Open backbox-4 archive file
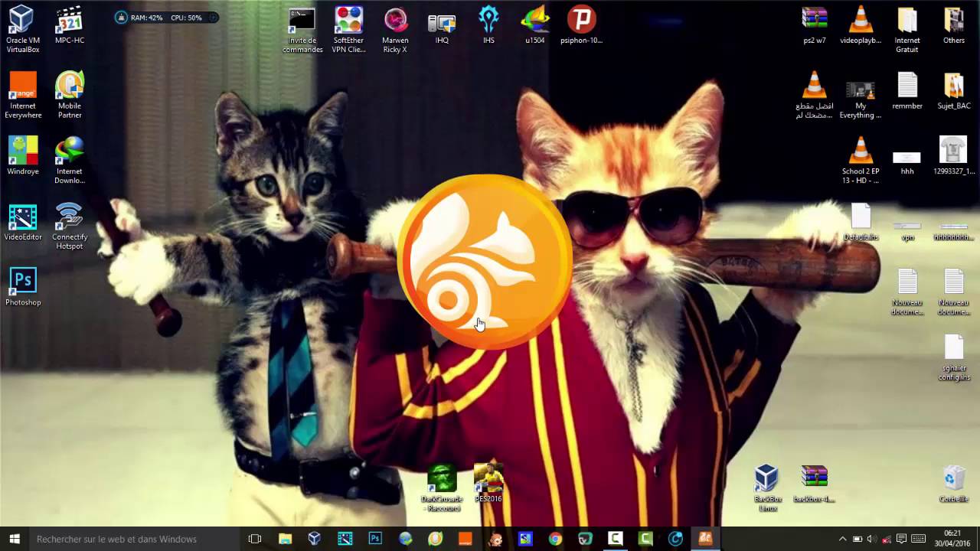980x551 pixels. (814, 484)
